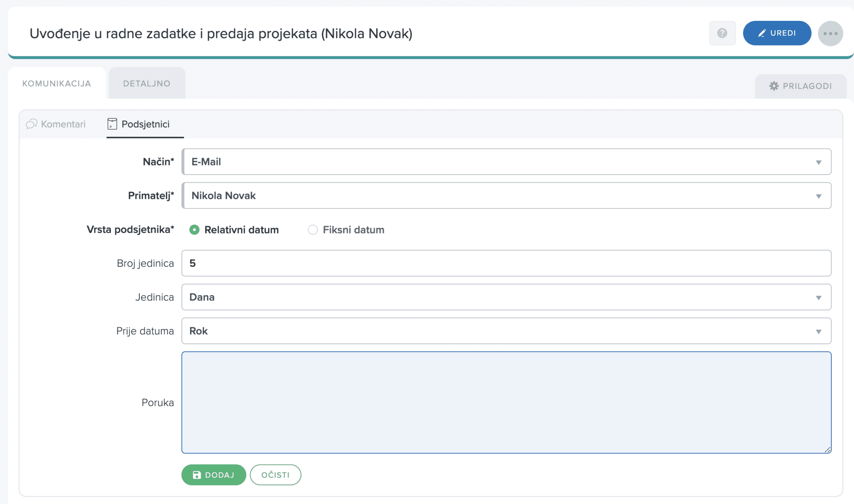This screenshot has width=854, height=504.
Task: Click inside the Poruka message textarea
Action: click(506, 402)
